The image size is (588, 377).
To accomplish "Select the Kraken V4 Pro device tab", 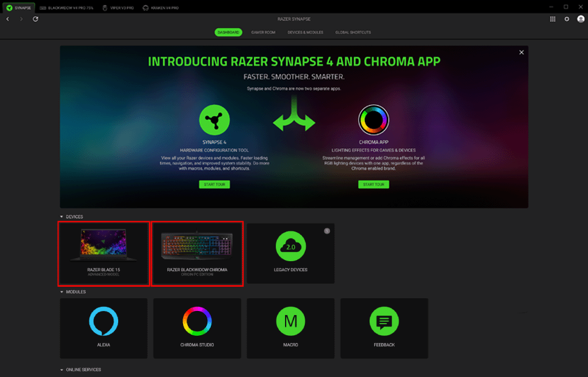I will [x=161, y=8].
